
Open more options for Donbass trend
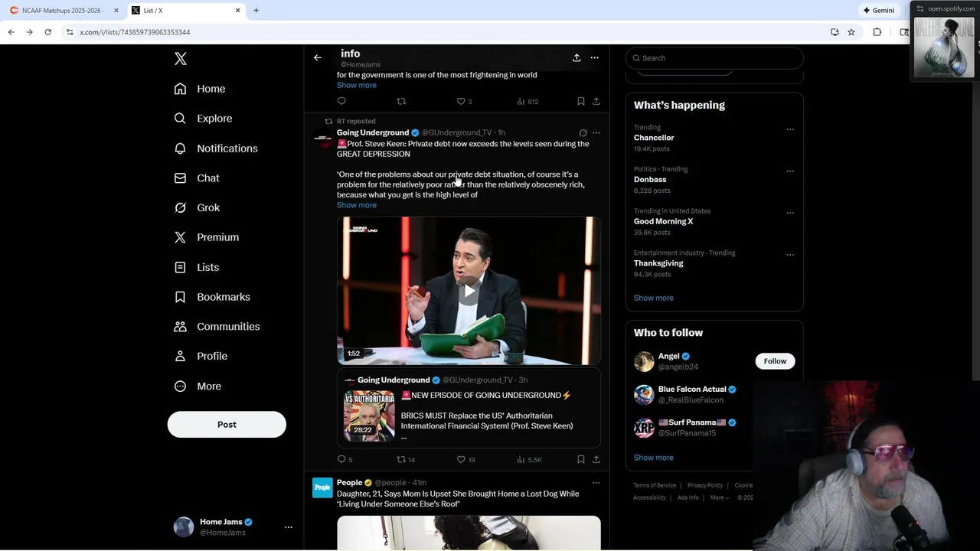point(790,171)
